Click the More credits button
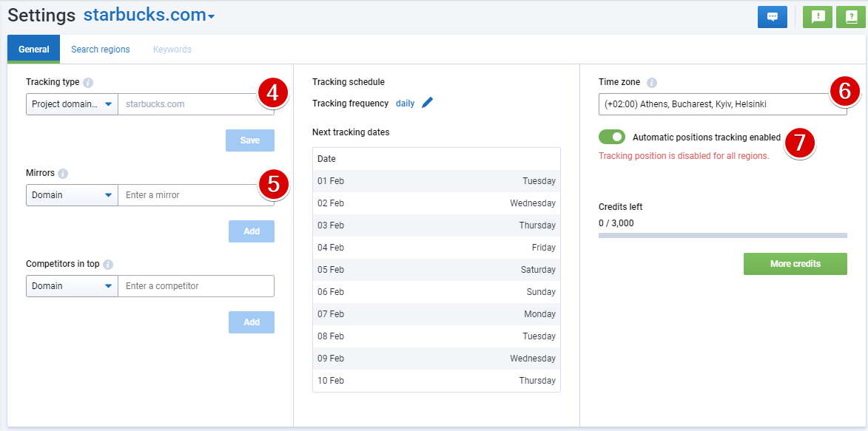The width and height of the screenshot is (868, 431). click(x=795, y=264)
